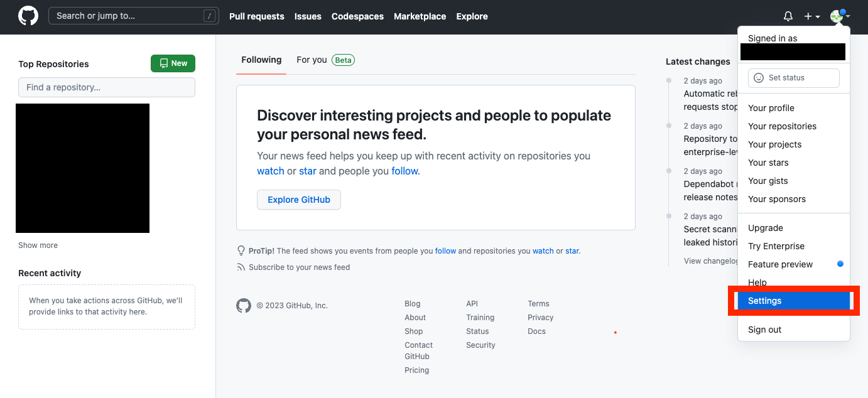Click the GitHub logo in header

click(x=28, y=16)
